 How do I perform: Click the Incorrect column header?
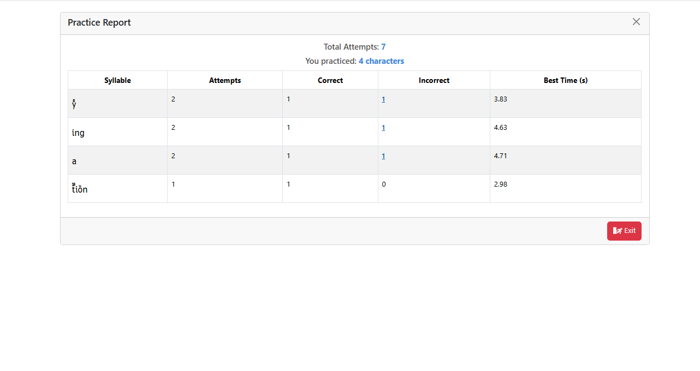pyautogui.click(x=434, y=80)
